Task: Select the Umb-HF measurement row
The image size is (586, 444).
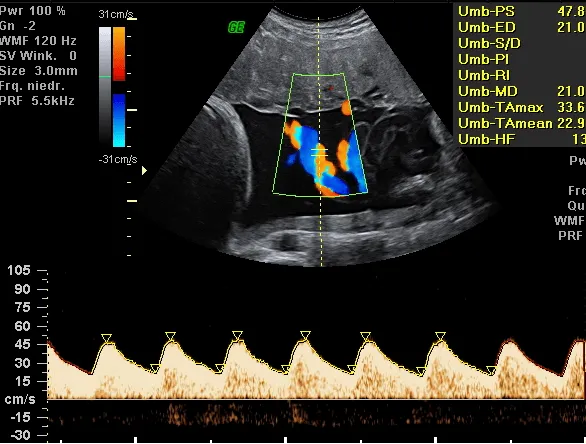Action: pyautogui.click(x=521, y=139)
